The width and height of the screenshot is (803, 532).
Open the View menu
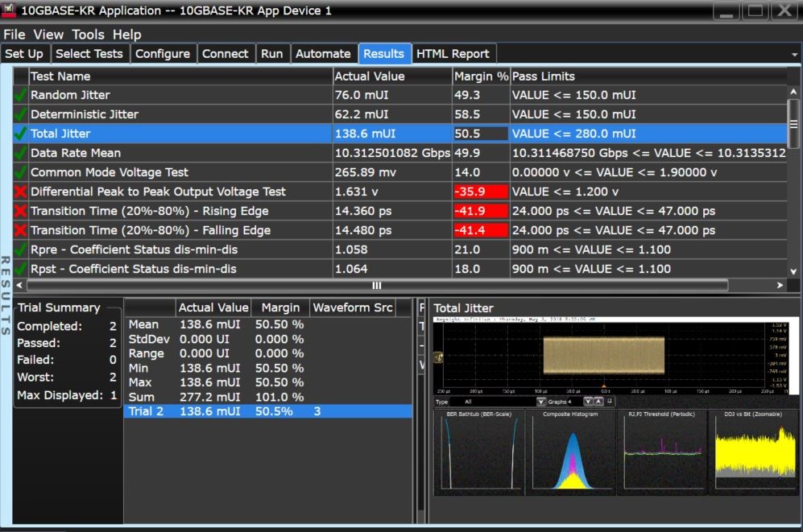coord(48,34)
